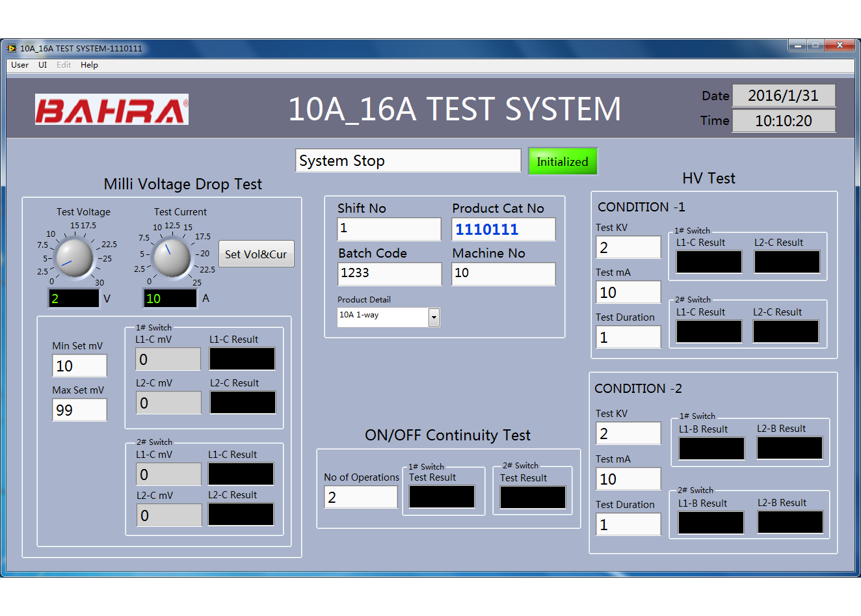Click the green Initialized button
Screen dimensions: 861x616
click(562, 161)
